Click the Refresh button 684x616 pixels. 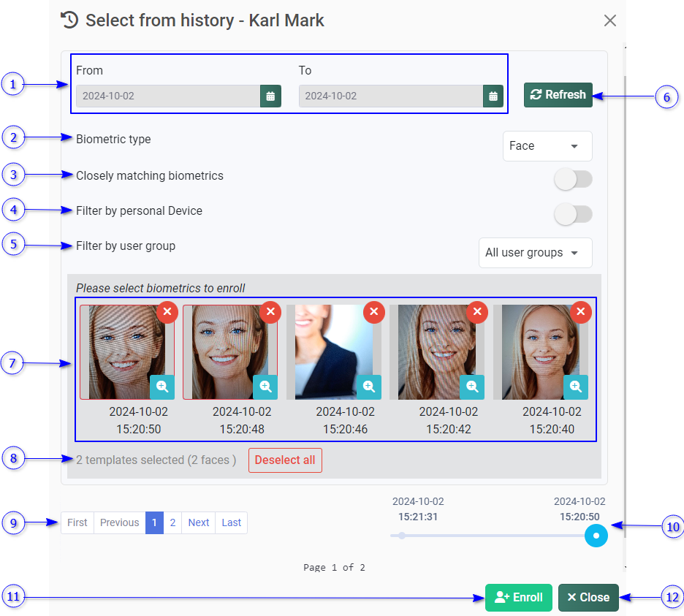[558, 95]
